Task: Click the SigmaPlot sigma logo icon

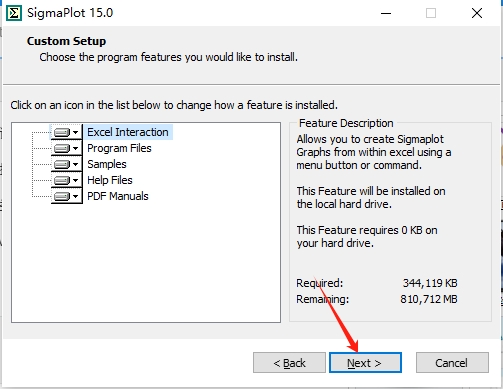Action: (x=14, y=13)
